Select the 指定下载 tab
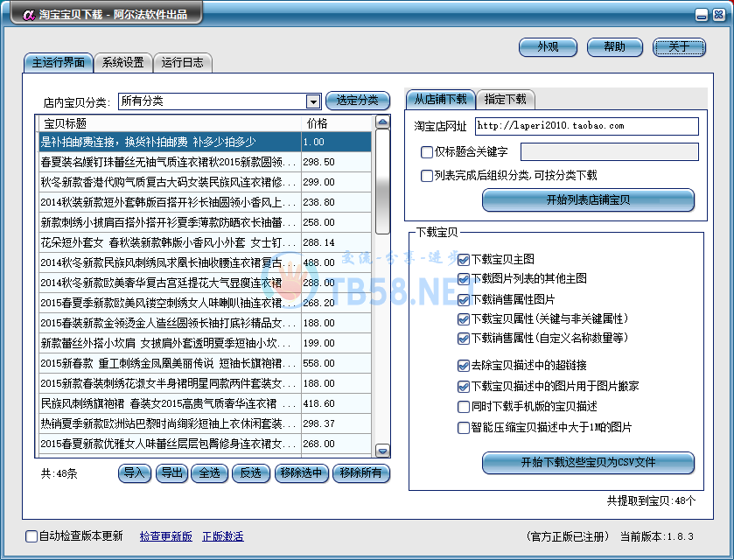Screen dimensions: 734x560 505,99
